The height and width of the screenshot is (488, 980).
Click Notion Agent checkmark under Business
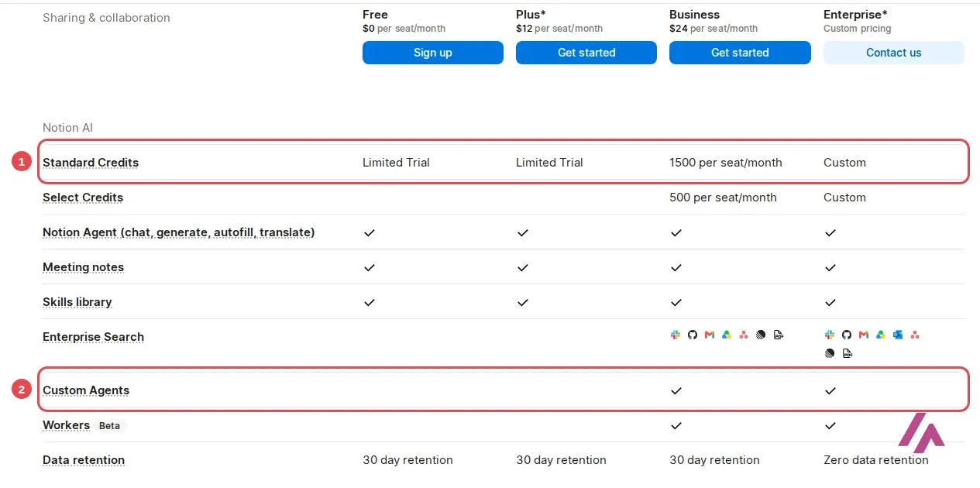tap(676, 232)
